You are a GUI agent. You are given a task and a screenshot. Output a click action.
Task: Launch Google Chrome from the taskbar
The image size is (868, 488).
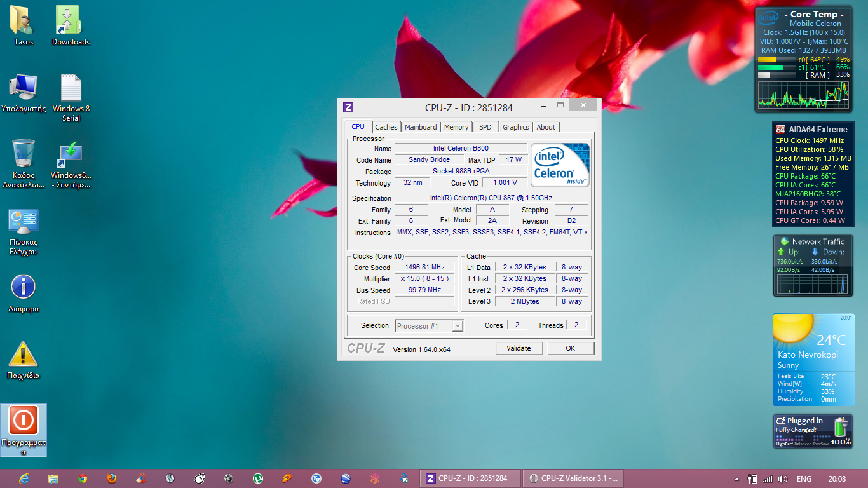pos(83,478)
